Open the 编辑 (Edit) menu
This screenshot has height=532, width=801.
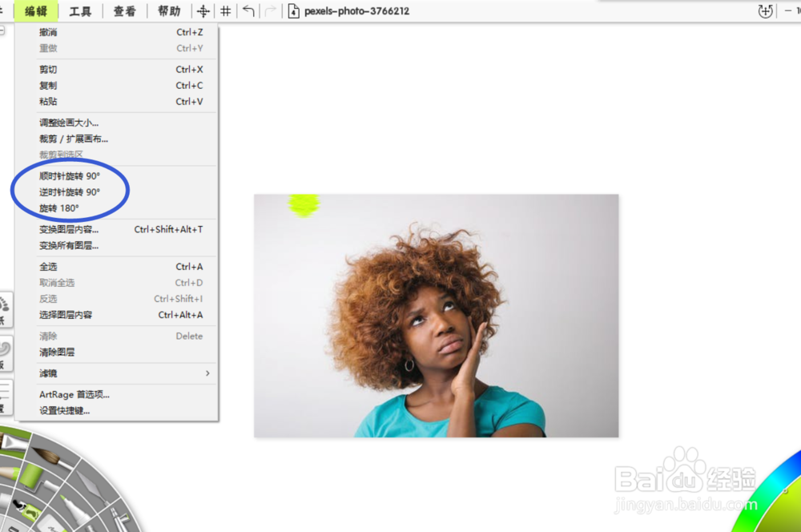pyautogui.click(x=36, y=10)
